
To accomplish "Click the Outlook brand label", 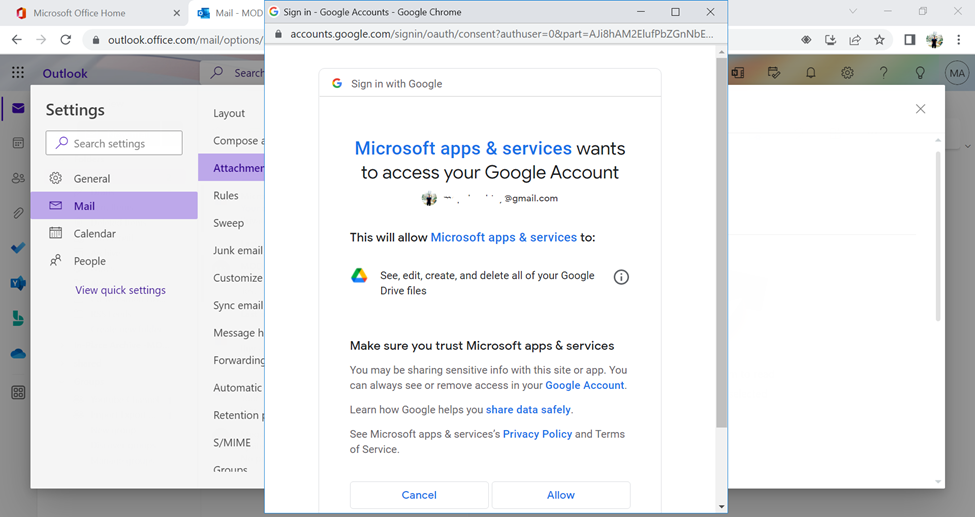I will [x=65, y=73].
